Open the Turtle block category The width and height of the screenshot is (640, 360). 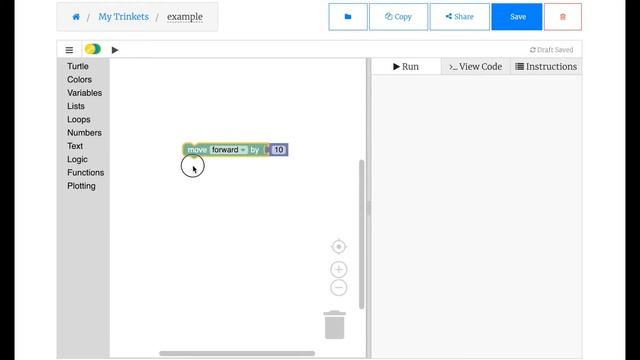click(78, 66)
